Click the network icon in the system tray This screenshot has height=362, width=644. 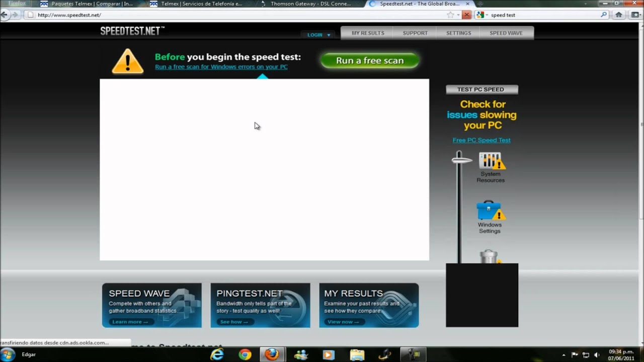tap(586, 355)
